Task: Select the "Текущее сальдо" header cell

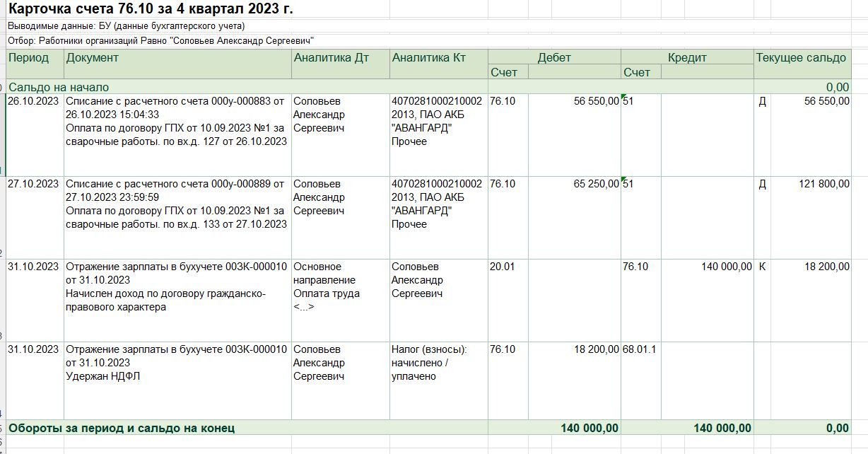Action: click(x=801, y=58)
